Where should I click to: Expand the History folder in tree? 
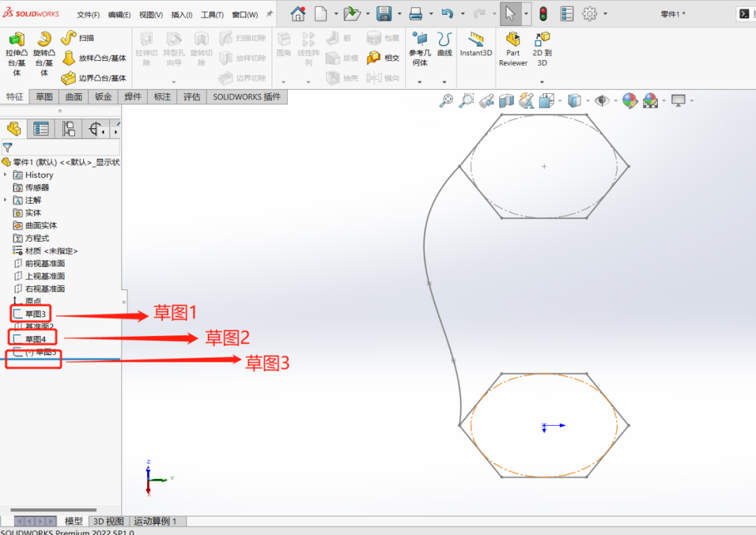pyautogui.click(x=6, y=175)
